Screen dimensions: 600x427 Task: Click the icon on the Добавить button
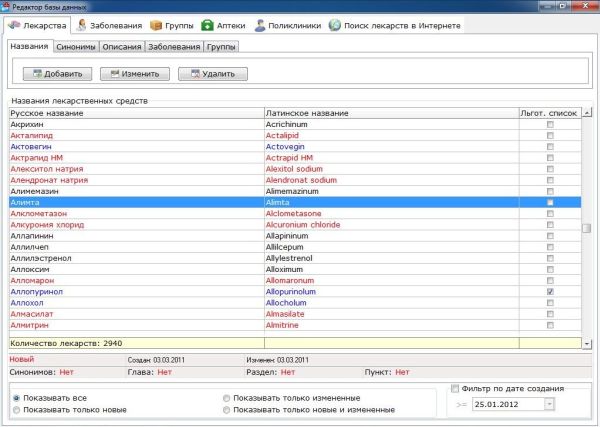pyautogui.click(x=37, y=74)
